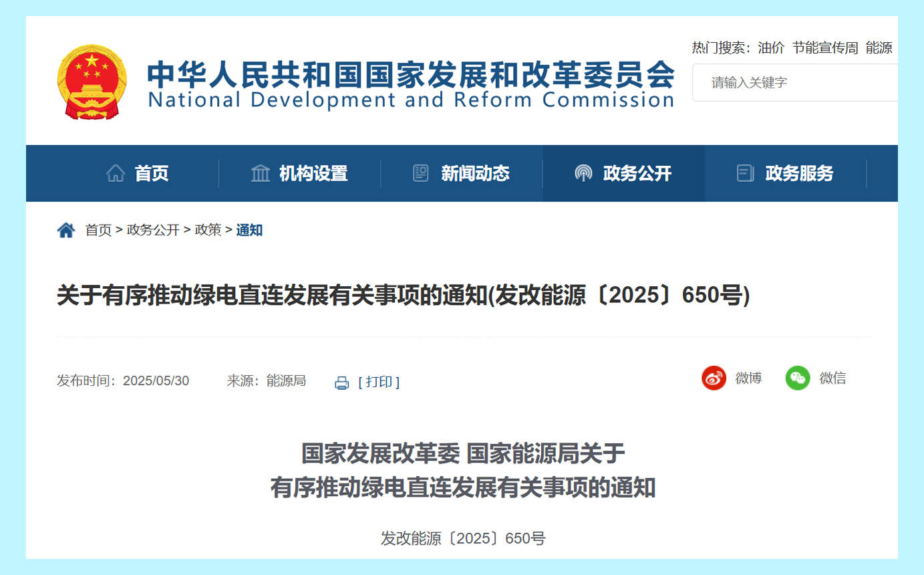Click the printer icon
This screenshot has height=575, width=924.
coord(342,383)
